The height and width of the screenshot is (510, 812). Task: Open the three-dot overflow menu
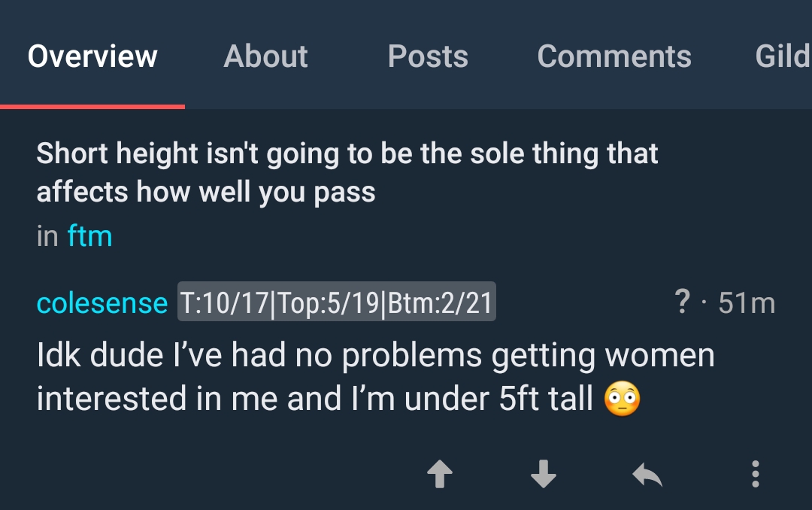click(x=756, y=474)
